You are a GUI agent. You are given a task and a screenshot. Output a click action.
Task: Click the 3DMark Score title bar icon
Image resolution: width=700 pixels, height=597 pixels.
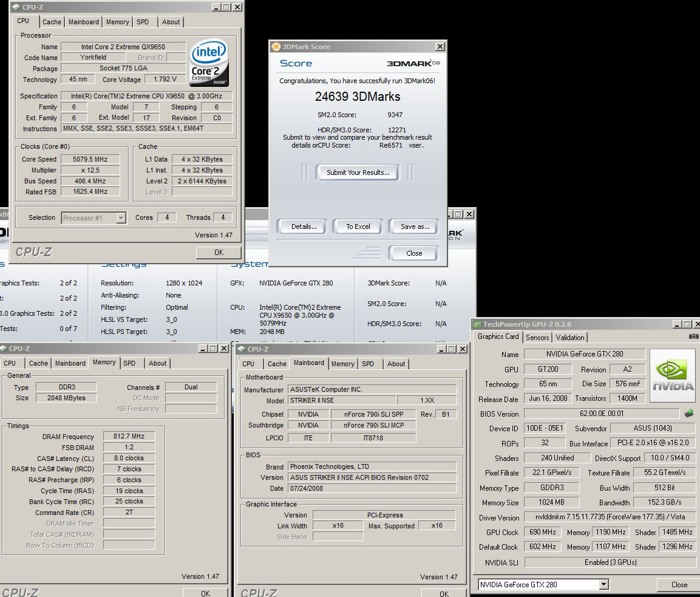(276, 46)
